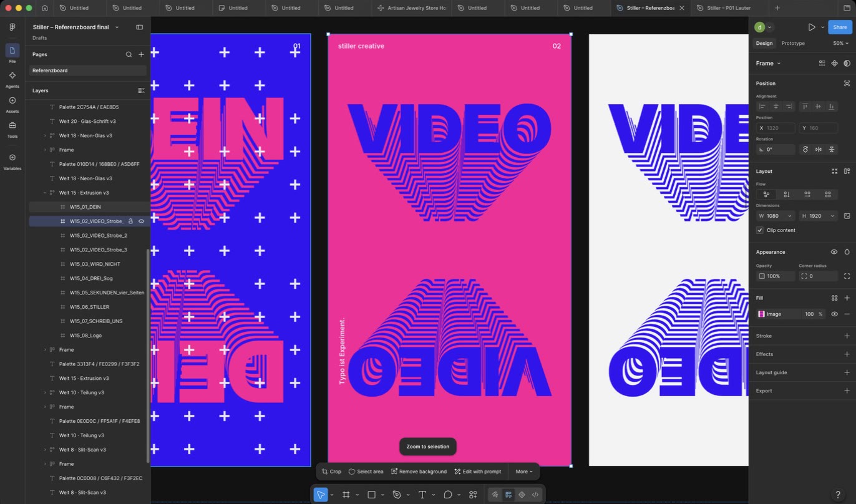Remove the Image fill with minus icon
Viewport: 856px width, 504px height.
coord(847,314)
